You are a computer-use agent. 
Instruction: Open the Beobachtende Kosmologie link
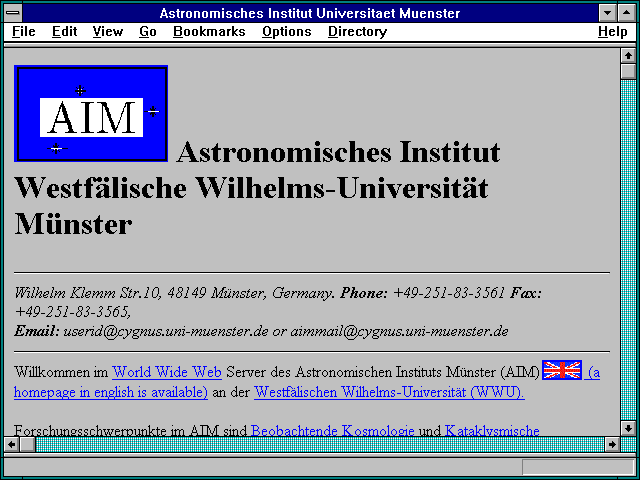click(333, 430)
